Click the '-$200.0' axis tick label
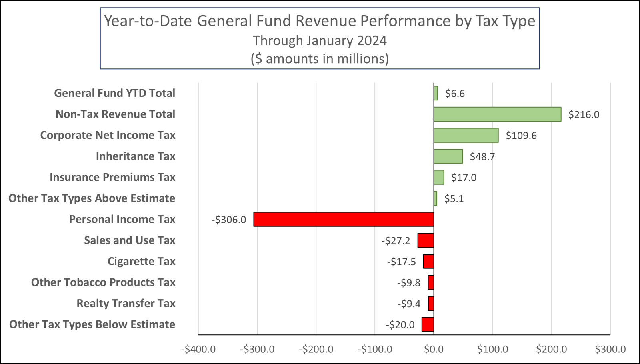Image resolution: width=640 pixels, height=364 pixels. pyautogui.click(x=316, y=349)
